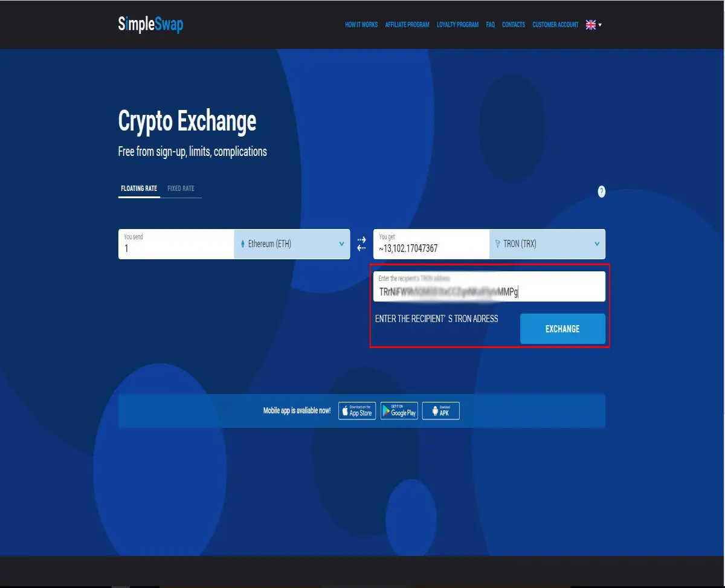Click the Exchange button
Image resolution: width=725 pixels, height=588 pixels.
(x=562, y=329)
